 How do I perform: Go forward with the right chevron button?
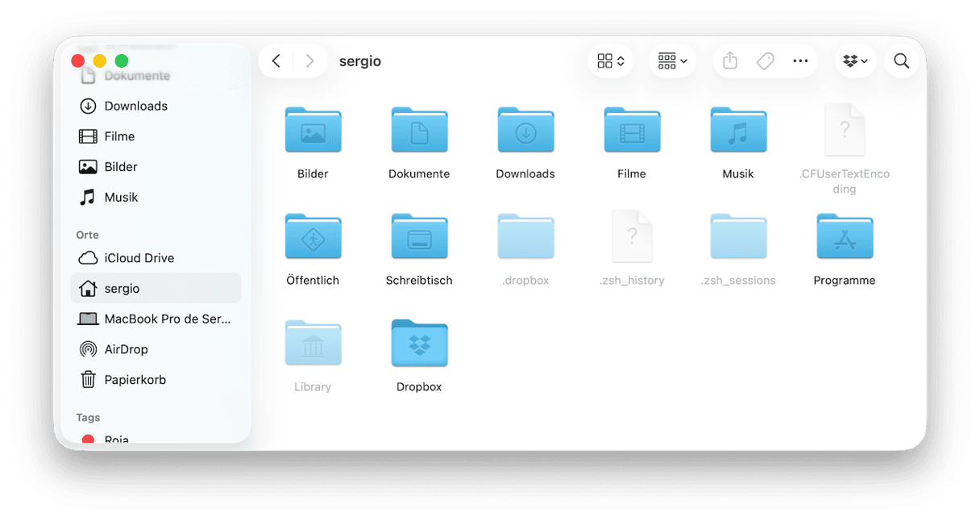[309, 61]
